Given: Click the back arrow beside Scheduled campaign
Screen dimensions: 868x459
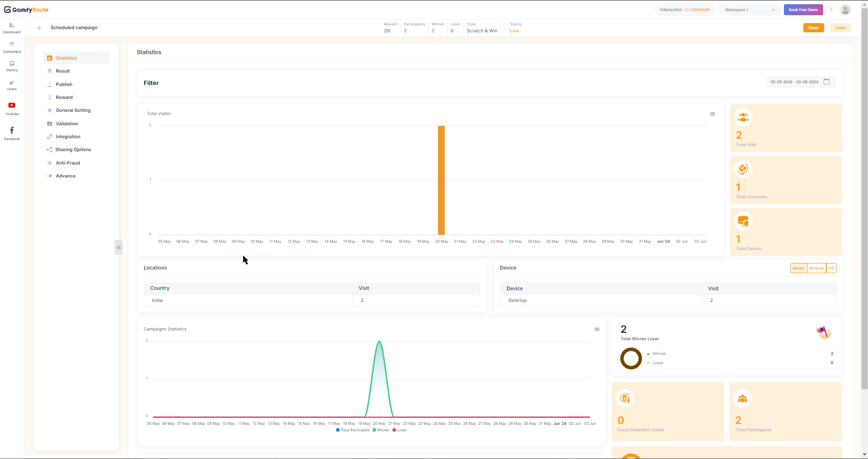Looking at the screenshot, I should (x=40, y=28).
